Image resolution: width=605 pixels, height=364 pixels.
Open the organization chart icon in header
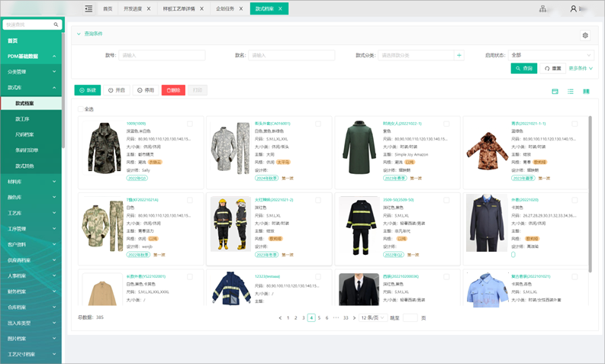tap(543, 9)
